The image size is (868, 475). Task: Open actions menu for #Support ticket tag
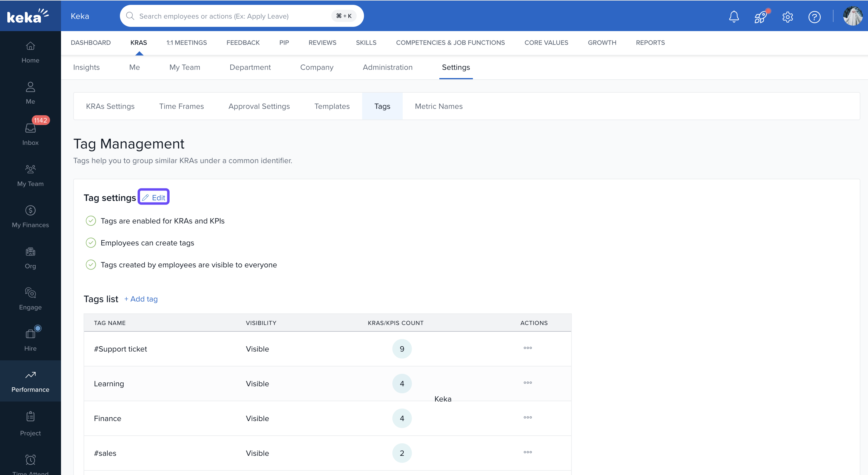528,348
